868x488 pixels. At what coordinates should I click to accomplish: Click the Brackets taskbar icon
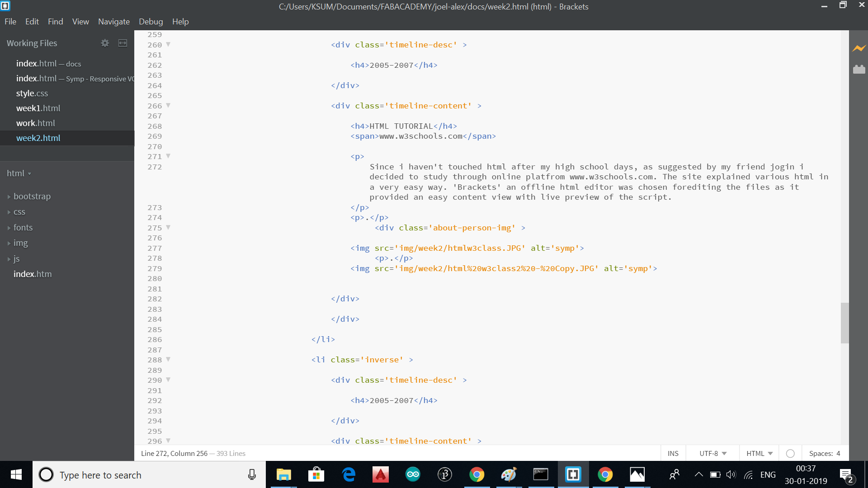click(573, 474)
